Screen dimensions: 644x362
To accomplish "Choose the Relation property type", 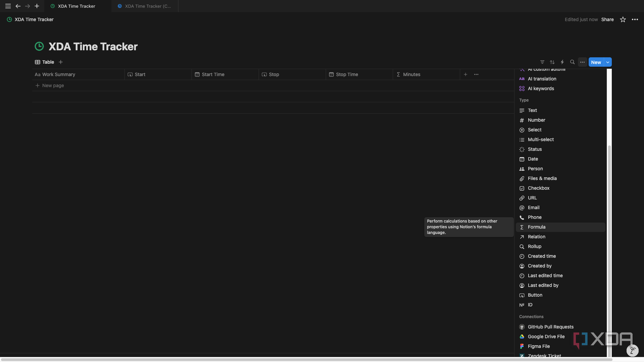I will point(560,237).
